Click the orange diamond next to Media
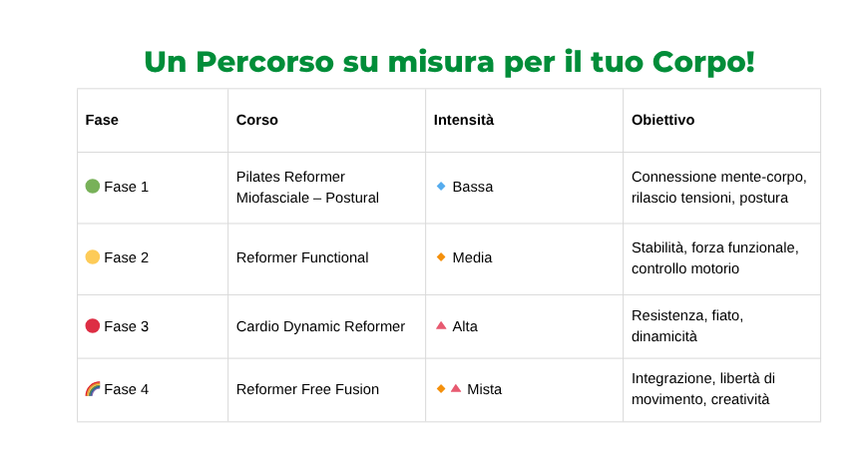 [441, 256]
